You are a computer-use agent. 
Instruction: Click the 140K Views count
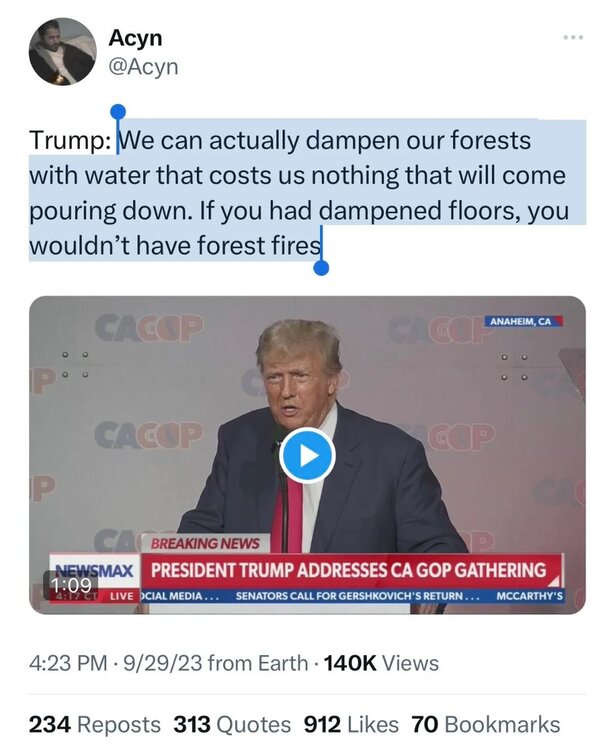coord(382,663)
